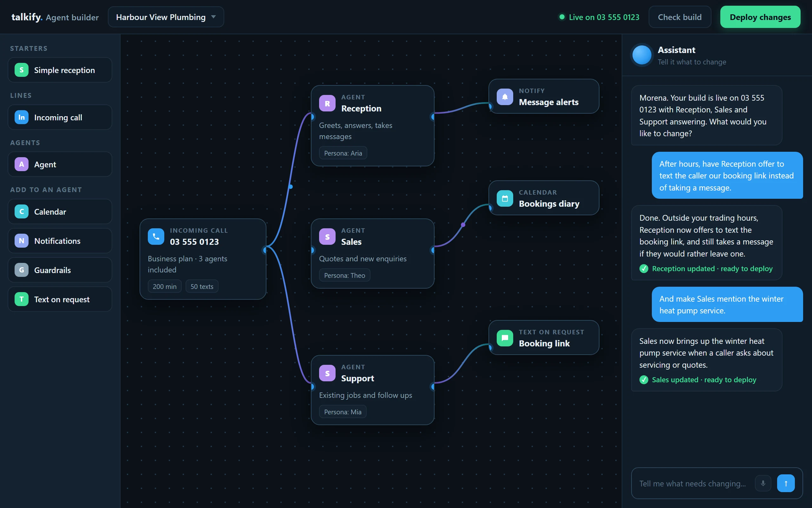This screenshot has height=508, width=812.
Task: Choose the Simple reception starter
Action: click(x=60, y=70)
